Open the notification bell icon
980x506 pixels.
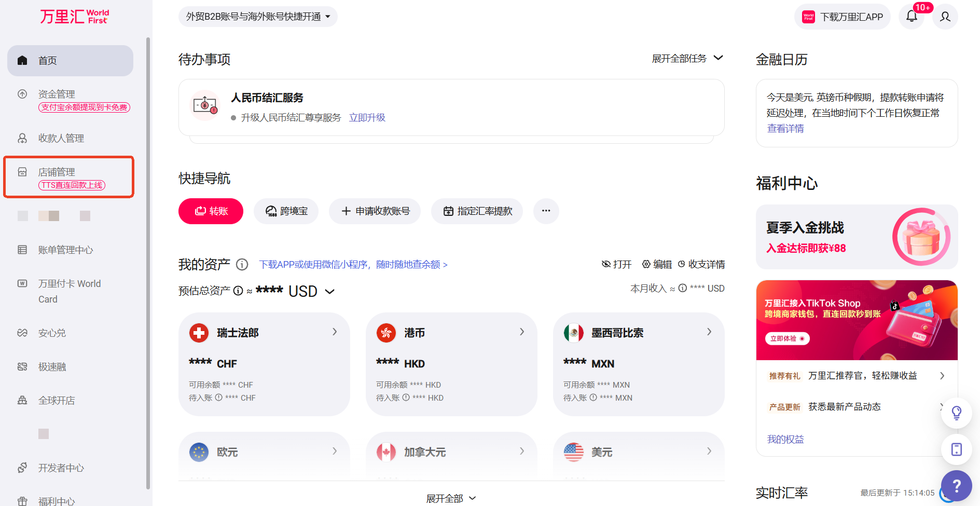[912, 17]
